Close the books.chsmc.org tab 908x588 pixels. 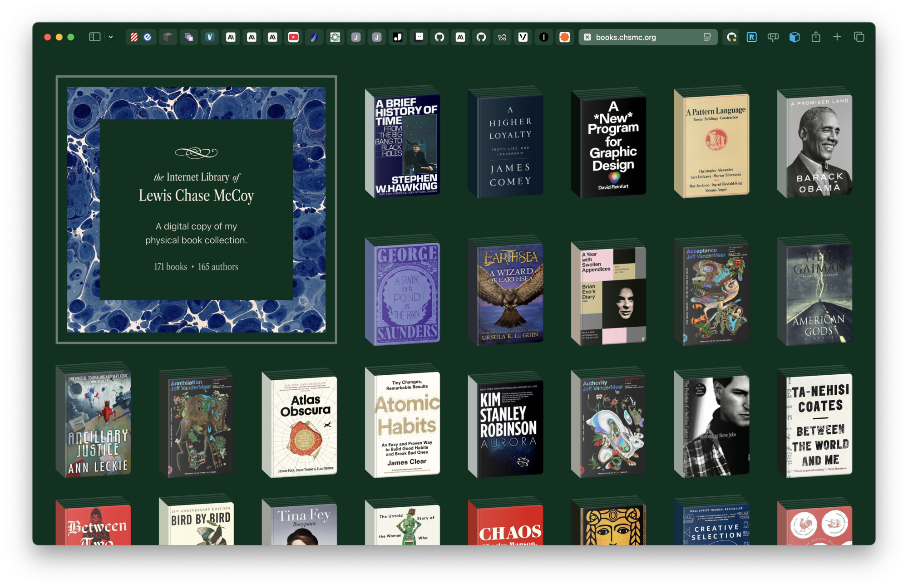click(587, 37)
